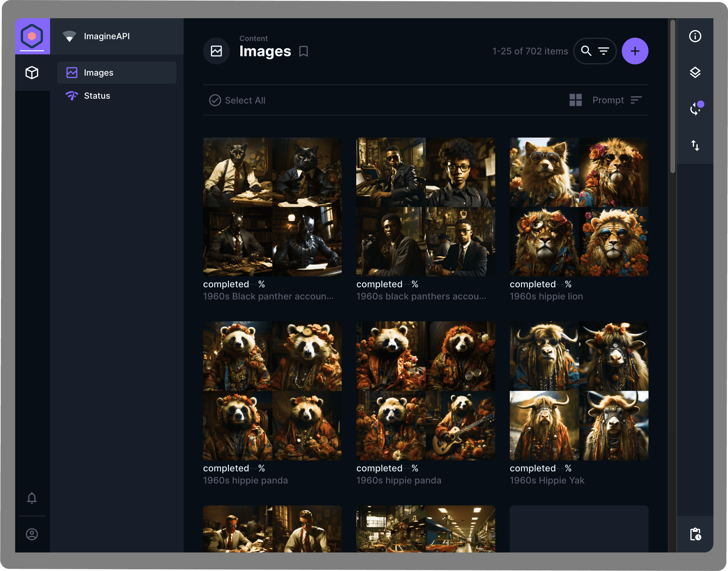Image resolution: width=728 pixels, height=571 pixels.
Task: Open search in Images
Action: (x=586, y=51)
